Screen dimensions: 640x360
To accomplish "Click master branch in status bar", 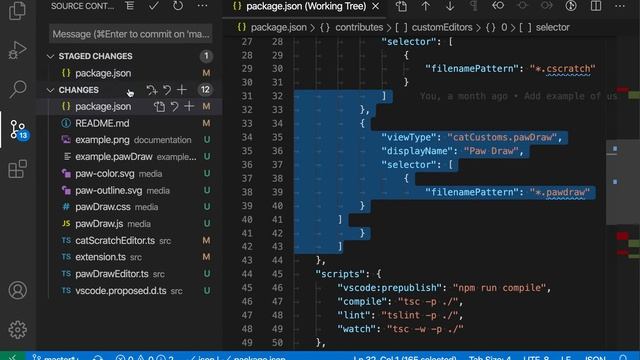I will [56, 358].
